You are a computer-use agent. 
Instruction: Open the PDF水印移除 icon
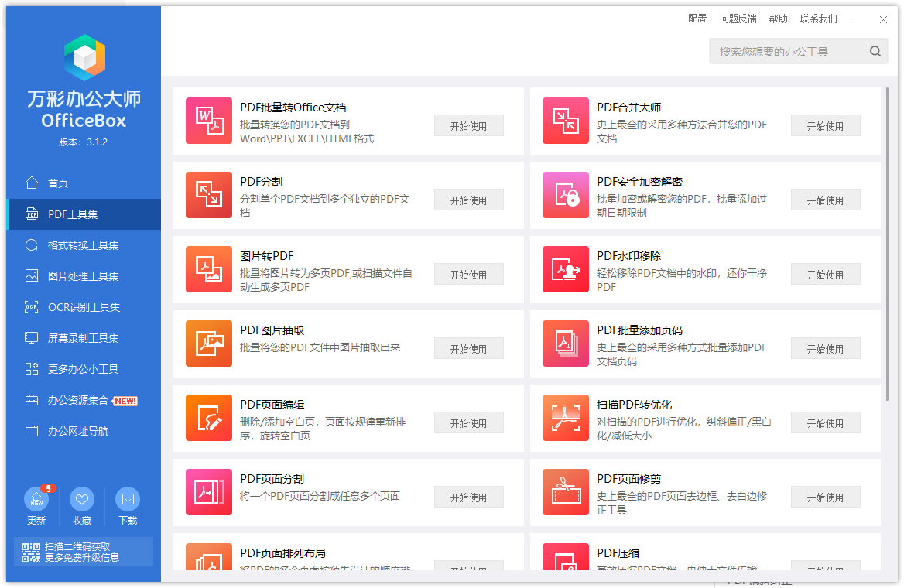pyautogui.click(x=566, y=269)
